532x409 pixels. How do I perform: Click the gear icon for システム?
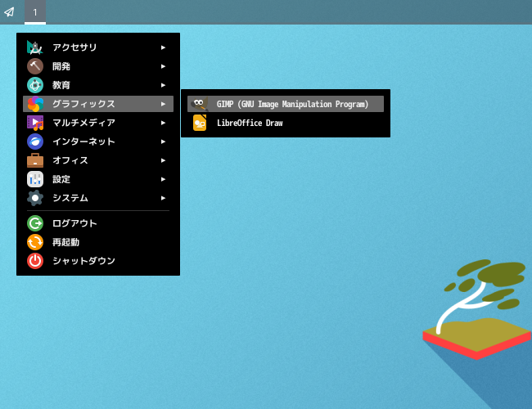pos(35,198)
